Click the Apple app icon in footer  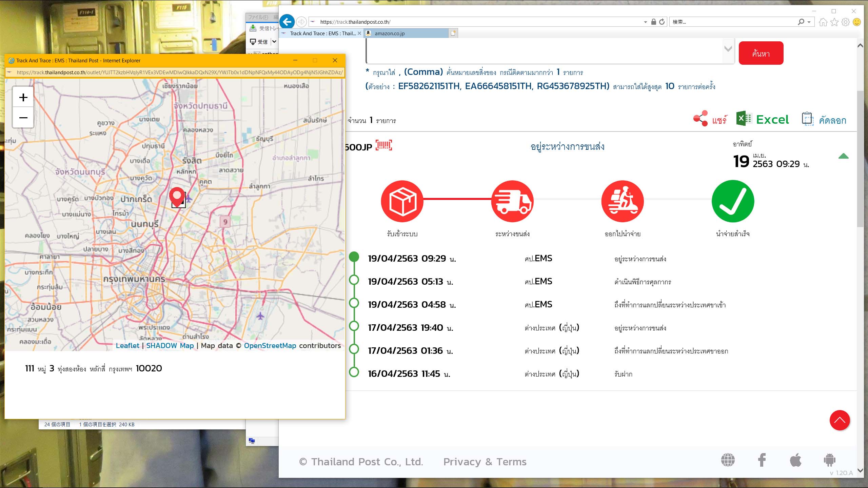(795, 460)
